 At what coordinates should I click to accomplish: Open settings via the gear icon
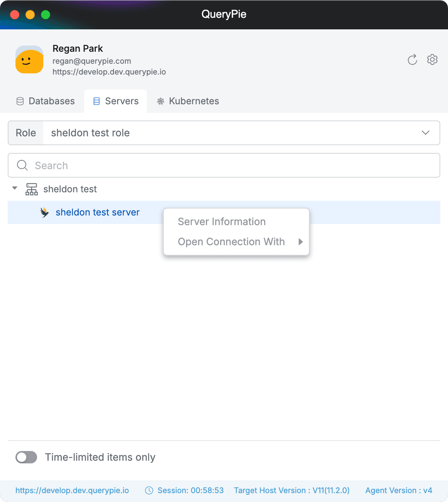coord(432,60)
